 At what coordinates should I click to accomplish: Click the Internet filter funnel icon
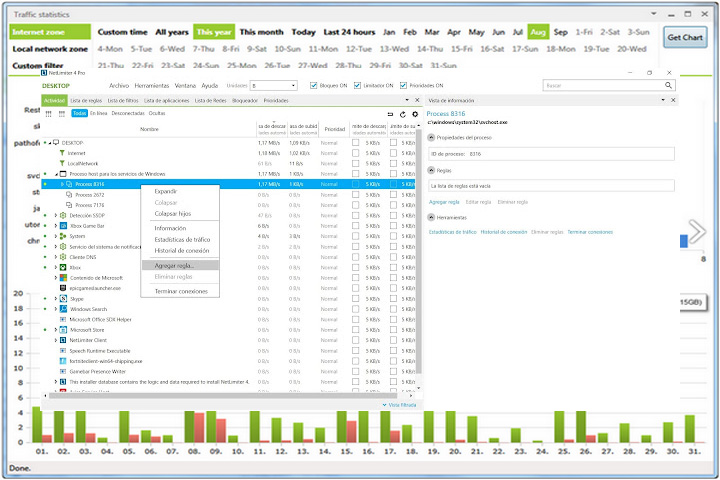click(x=62, y=153)
